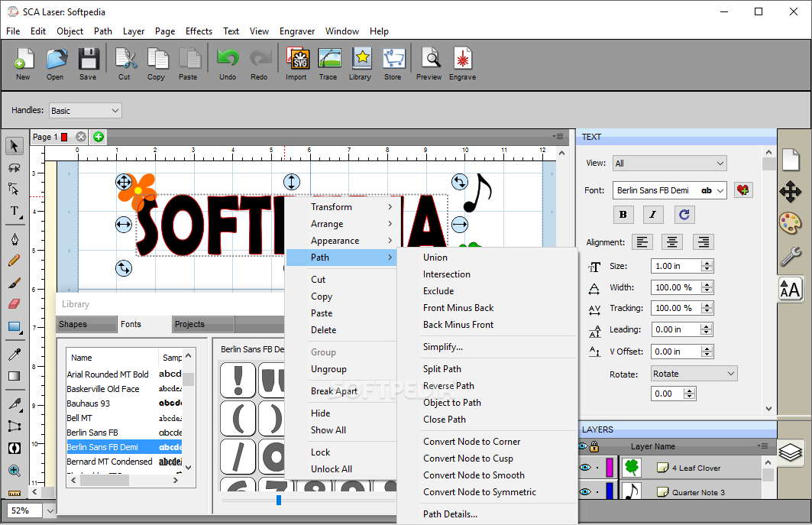Toggle Italic text style button
This screenshot has height=525, width=812.
[x=653, y=215]
